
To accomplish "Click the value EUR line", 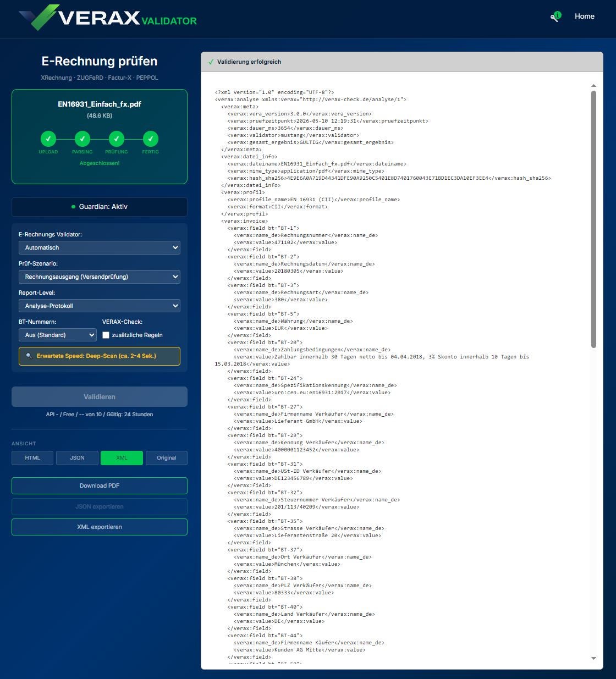I will click(280, 328).
